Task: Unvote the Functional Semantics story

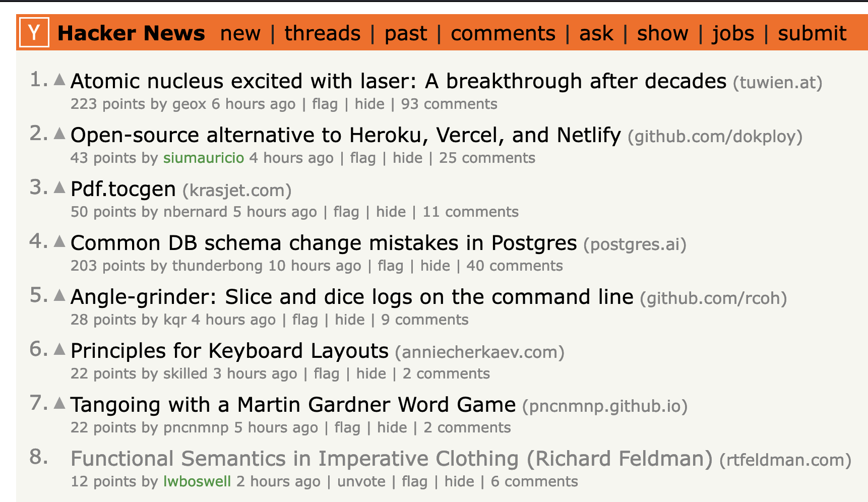Action: (x=361, y=481)
